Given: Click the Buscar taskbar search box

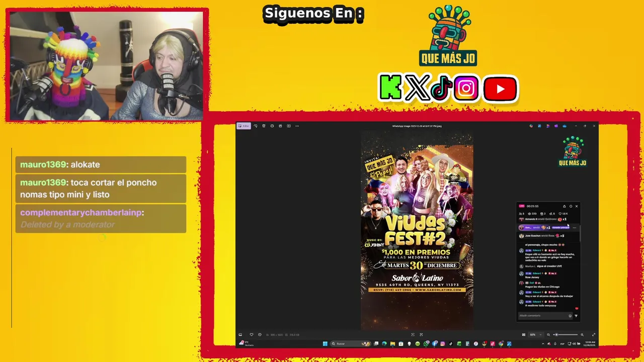Looking at the screenshot, I should (351, 344).
